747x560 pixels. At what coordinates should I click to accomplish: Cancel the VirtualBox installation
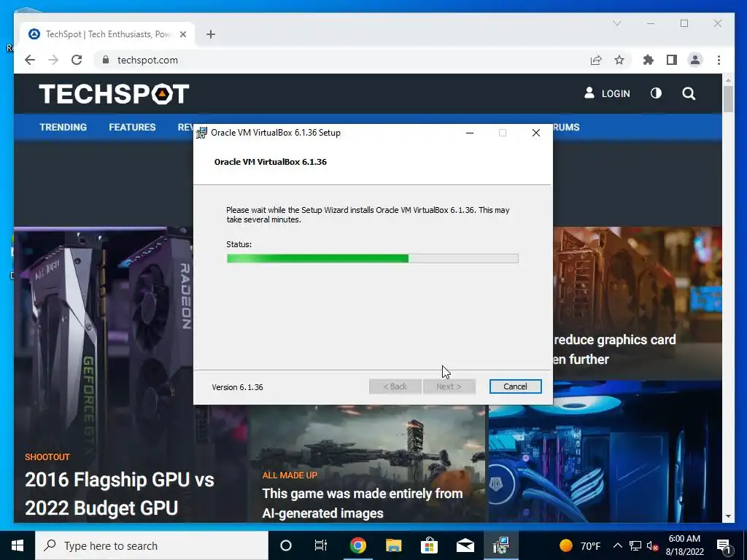tap(515, 386)
